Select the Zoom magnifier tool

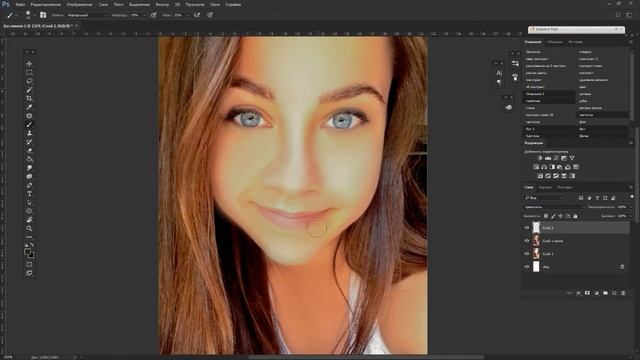click(x=29, y=228)
